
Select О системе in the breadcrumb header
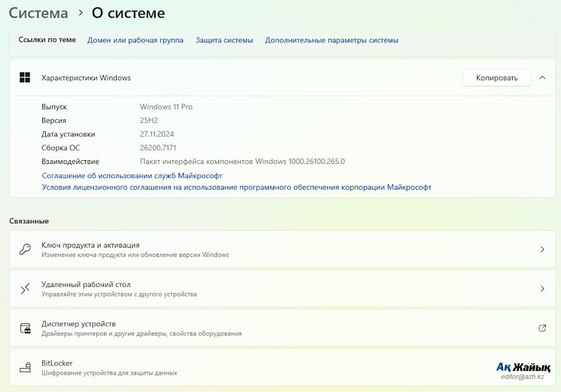point(129,13)
